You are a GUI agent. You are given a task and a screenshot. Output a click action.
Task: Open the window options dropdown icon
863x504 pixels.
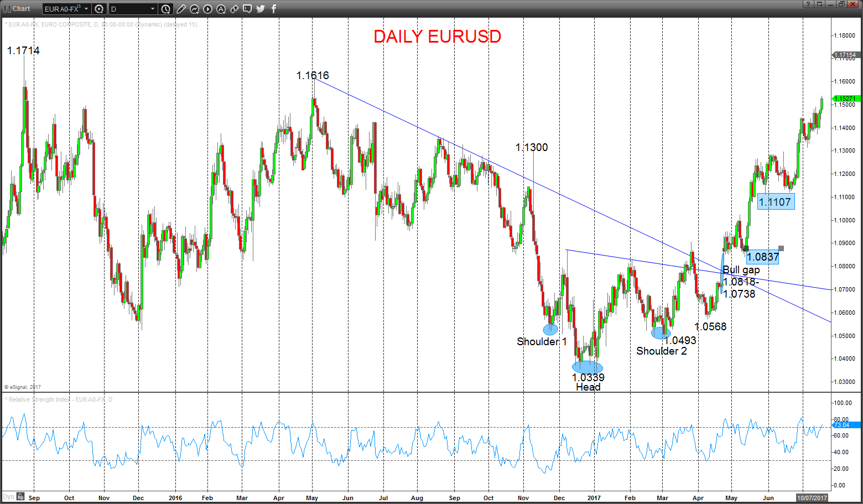(x=819, y=4)
